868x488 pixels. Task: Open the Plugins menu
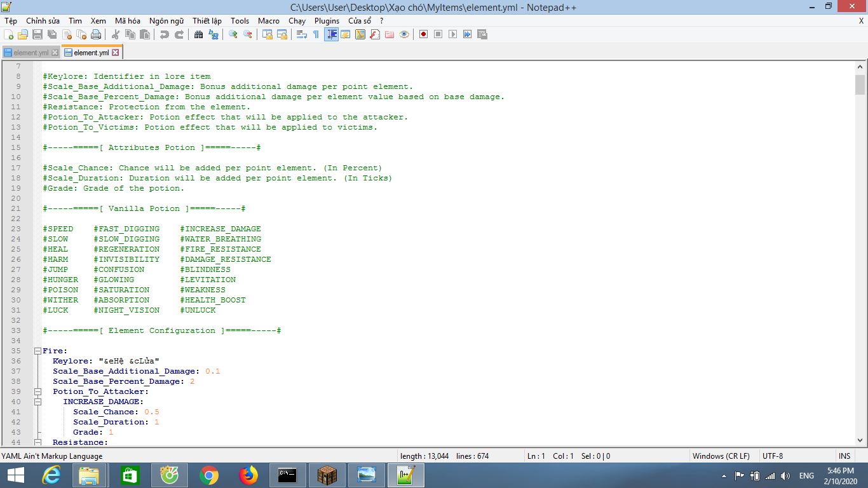tap(327, 21)
